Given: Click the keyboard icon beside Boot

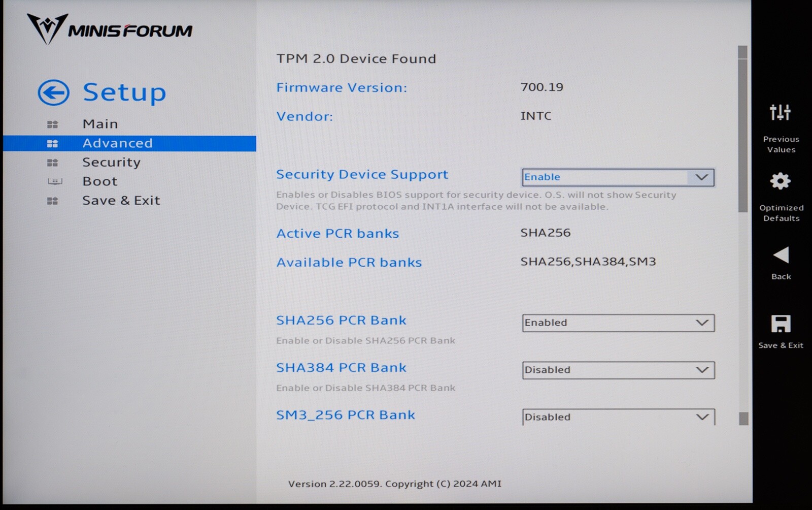Looking at the screenshot, I should 54,181.
